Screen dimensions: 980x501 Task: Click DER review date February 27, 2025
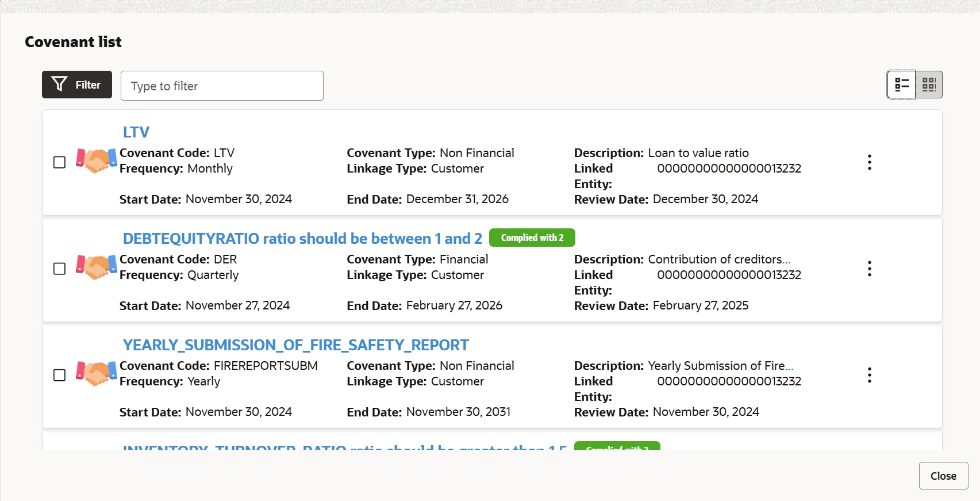[x=701, y=305]
